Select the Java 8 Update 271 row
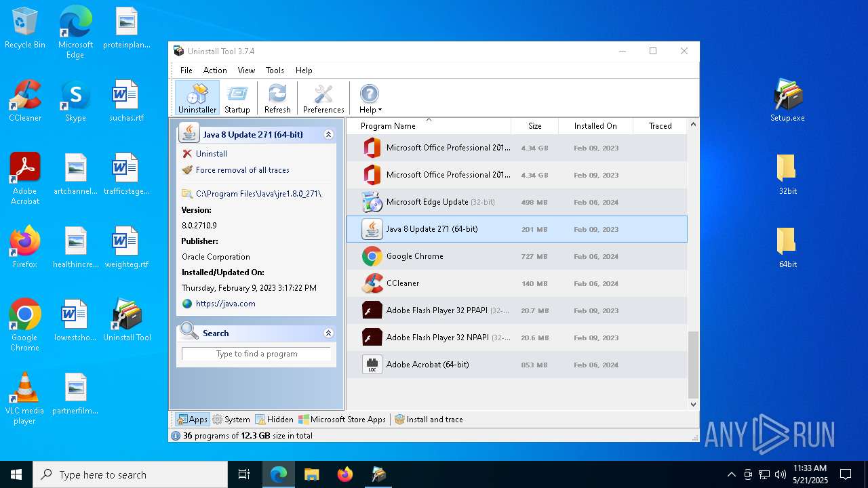This screenshot has width=868, height=488. click(x=517, y=229)
